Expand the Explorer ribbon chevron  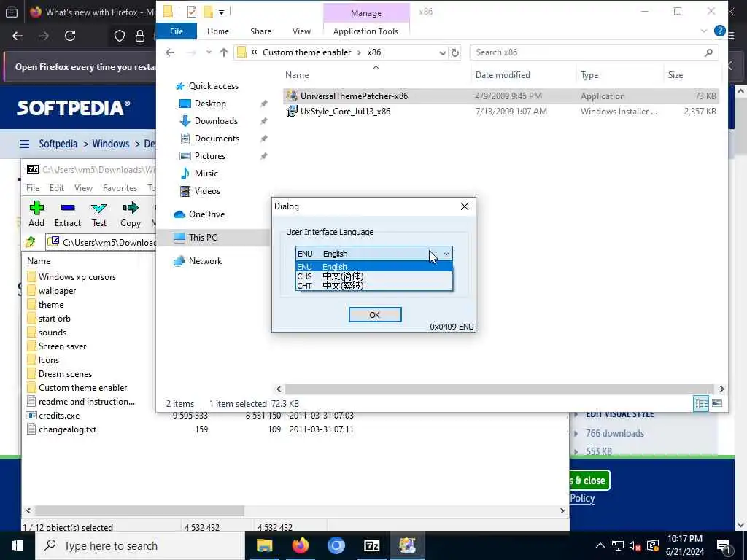click(704, 31)
